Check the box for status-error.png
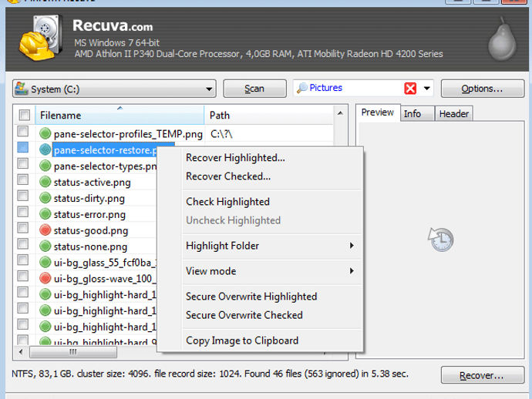The image size is (532, 399). point(23,212)
